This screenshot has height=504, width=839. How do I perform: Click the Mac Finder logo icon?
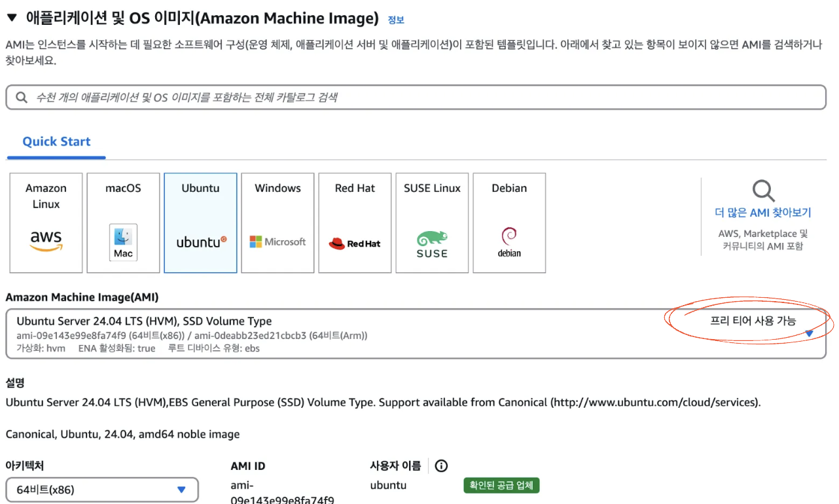point(123,242)
